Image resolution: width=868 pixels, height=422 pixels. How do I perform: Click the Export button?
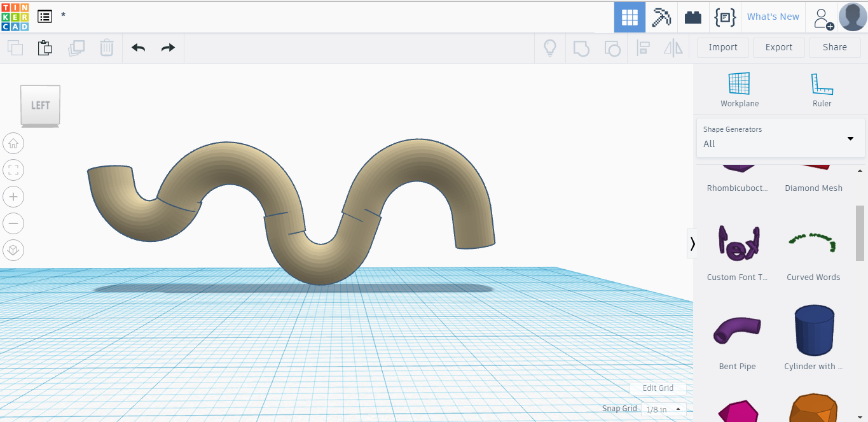pos(779,48)
